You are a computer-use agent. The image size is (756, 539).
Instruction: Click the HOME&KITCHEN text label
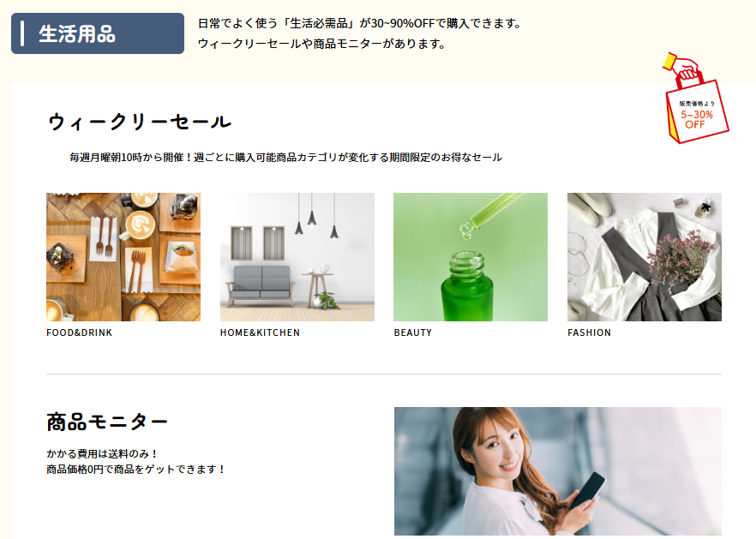click(260, 332)
